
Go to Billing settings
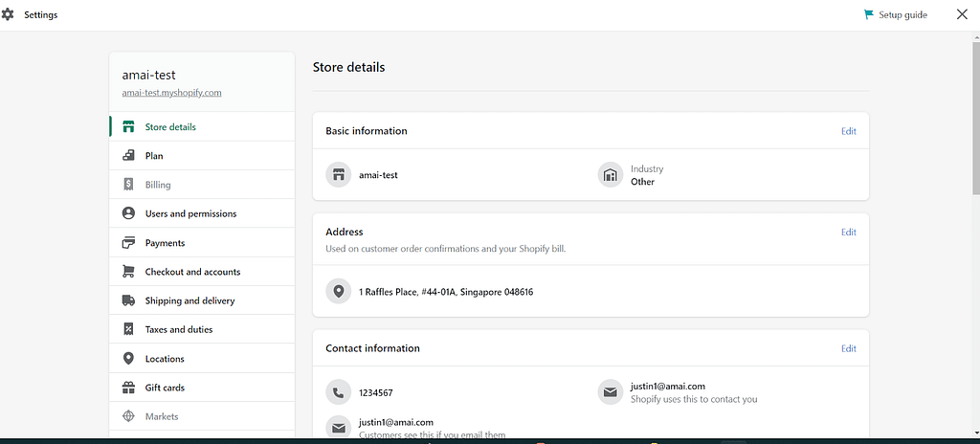[202, 185]
